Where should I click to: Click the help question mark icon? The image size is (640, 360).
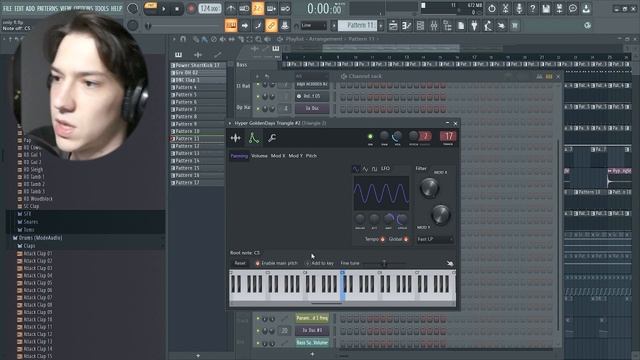click(x=532, y=9)
